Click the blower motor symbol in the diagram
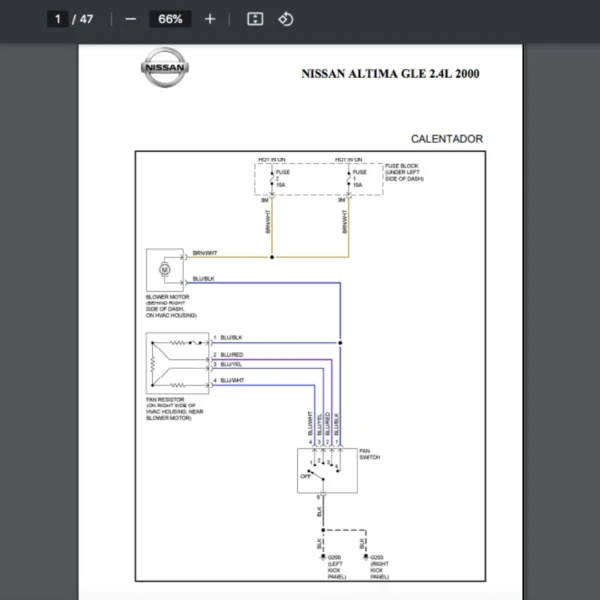 click(x=161, y=268)
